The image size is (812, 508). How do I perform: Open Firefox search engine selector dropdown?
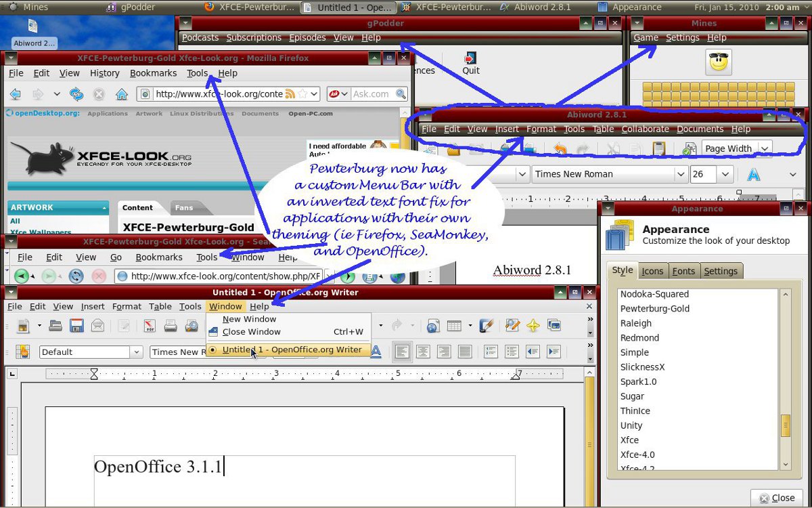pos(338,94)
